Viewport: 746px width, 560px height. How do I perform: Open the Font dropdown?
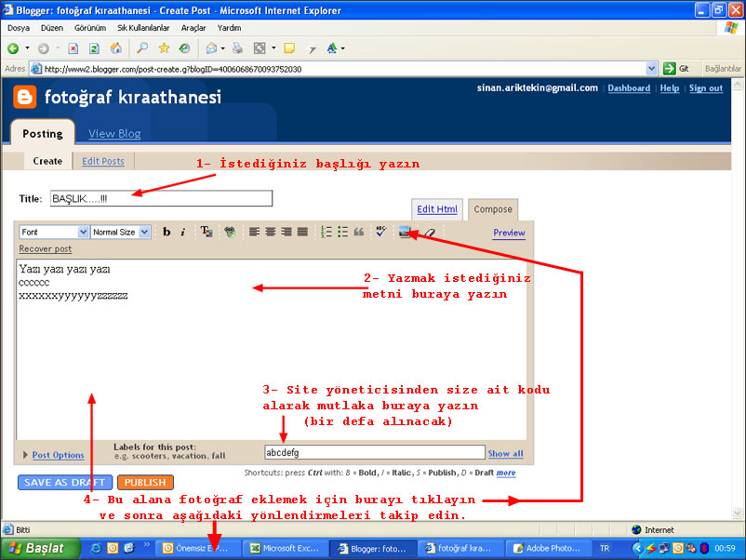click(54, 232)
